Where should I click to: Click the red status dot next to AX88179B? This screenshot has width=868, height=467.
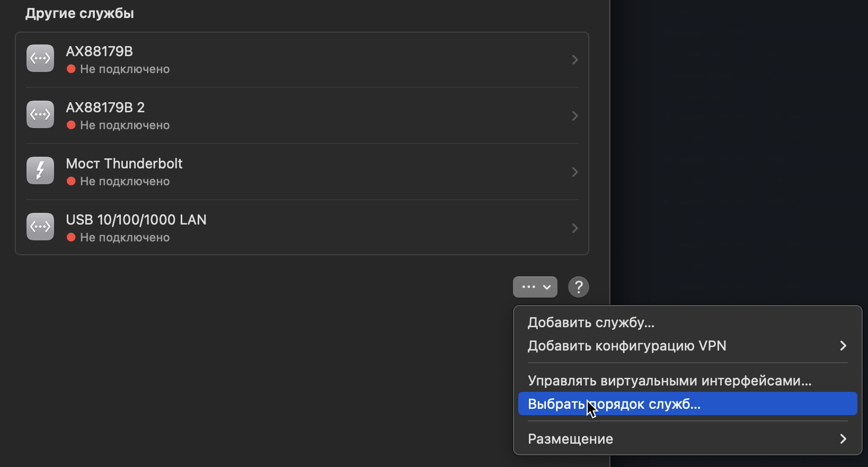pos(71,69)
